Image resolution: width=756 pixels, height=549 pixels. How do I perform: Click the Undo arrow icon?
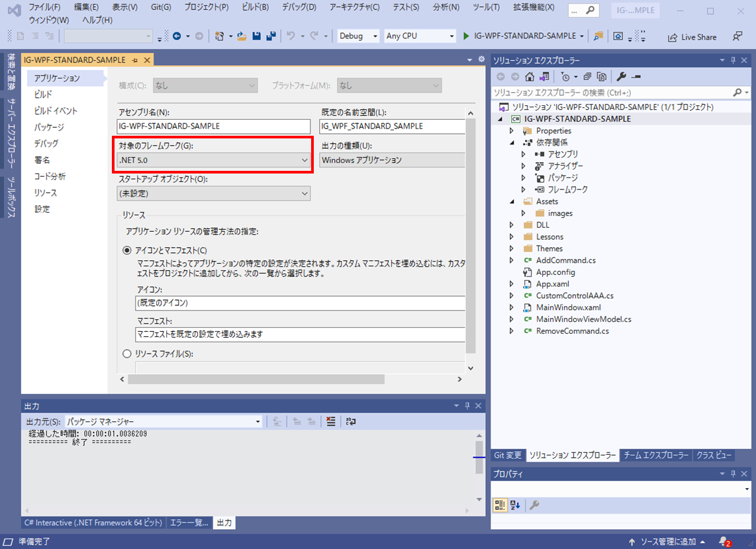point(291,36)
